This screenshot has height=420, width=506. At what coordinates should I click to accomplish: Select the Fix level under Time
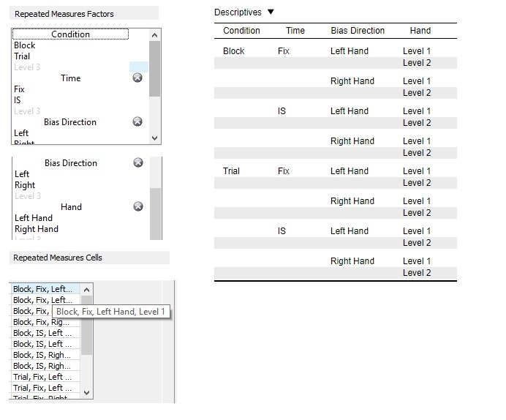(19, 89)
